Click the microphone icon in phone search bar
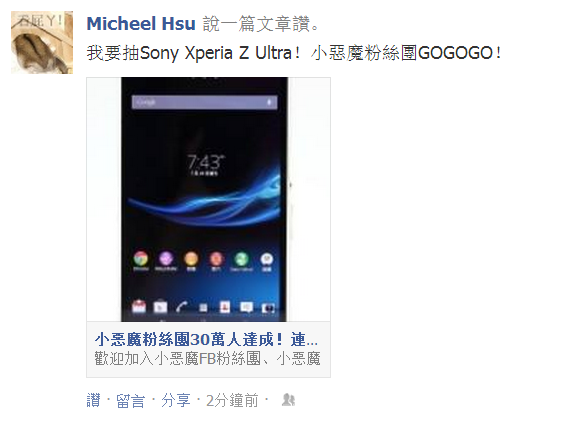 click(x=269, y=102)
